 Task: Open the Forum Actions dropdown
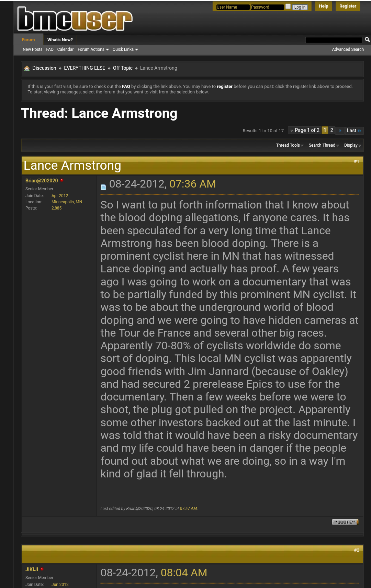pyautogui.click(x=93, y=49)
